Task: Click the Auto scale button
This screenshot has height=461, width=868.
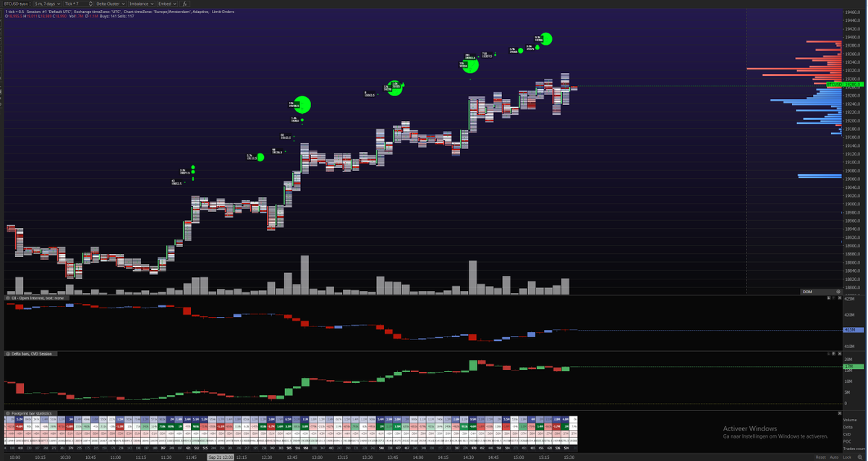Action: pos(835,457)
